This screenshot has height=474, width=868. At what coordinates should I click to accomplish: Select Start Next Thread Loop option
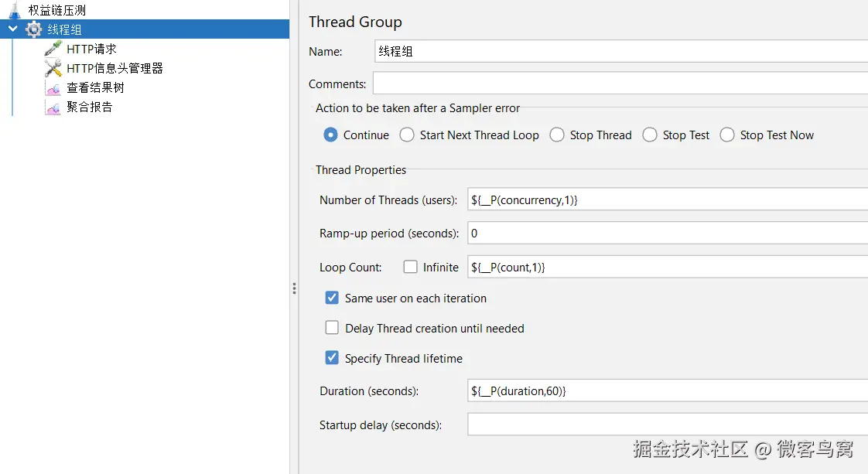click(407, 135)
